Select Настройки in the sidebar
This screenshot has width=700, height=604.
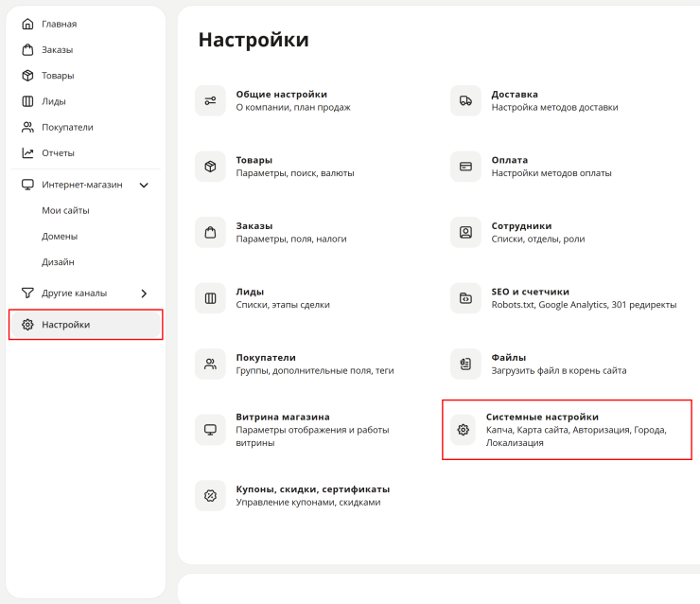(86, 325)
